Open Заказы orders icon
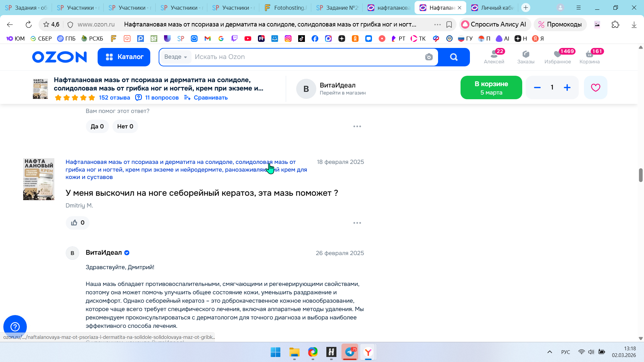The image size is (644, 362). coord(526,57)
